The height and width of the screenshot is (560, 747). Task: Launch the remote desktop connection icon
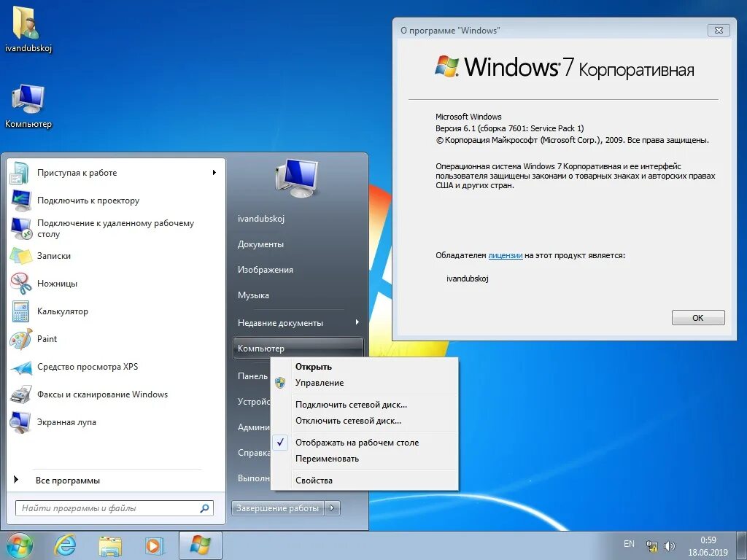click(21, 228)
